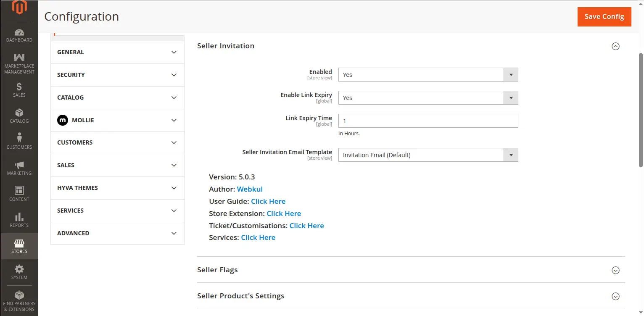Screen dimensions: 644x316
Task: Open the Enable Link Expiry dropdown
Action: pyautogui.click(x=428, y=98)
